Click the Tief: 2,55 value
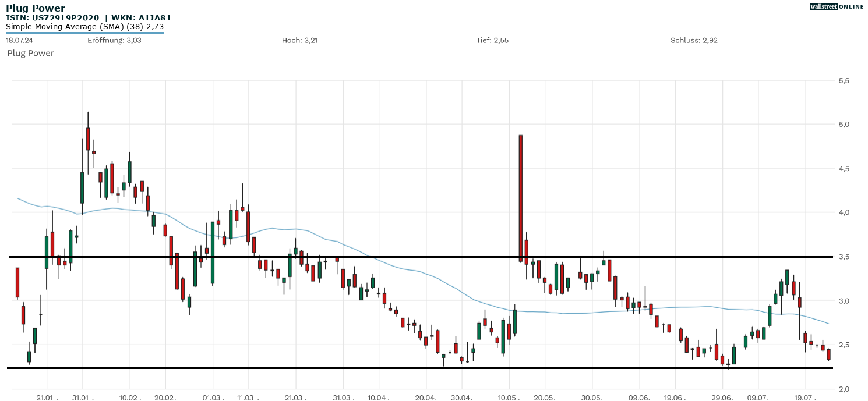Image resolution: width=868 pixels, height=401 pixels. coord(493,40)
